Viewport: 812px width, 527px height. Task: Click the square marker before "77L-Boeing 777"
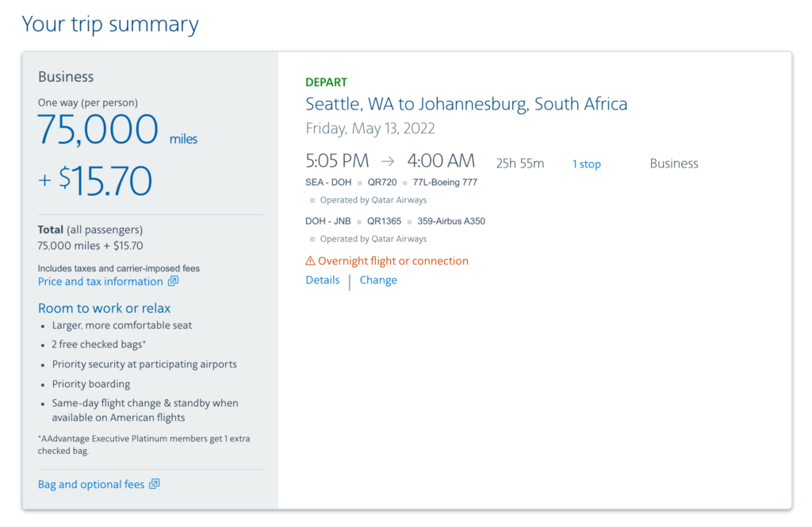click(406, 182)
